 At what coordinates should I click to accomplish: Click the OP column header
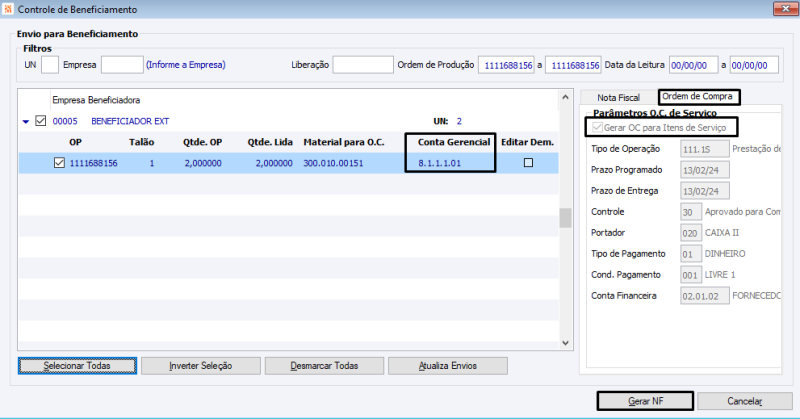coord(76,142)
